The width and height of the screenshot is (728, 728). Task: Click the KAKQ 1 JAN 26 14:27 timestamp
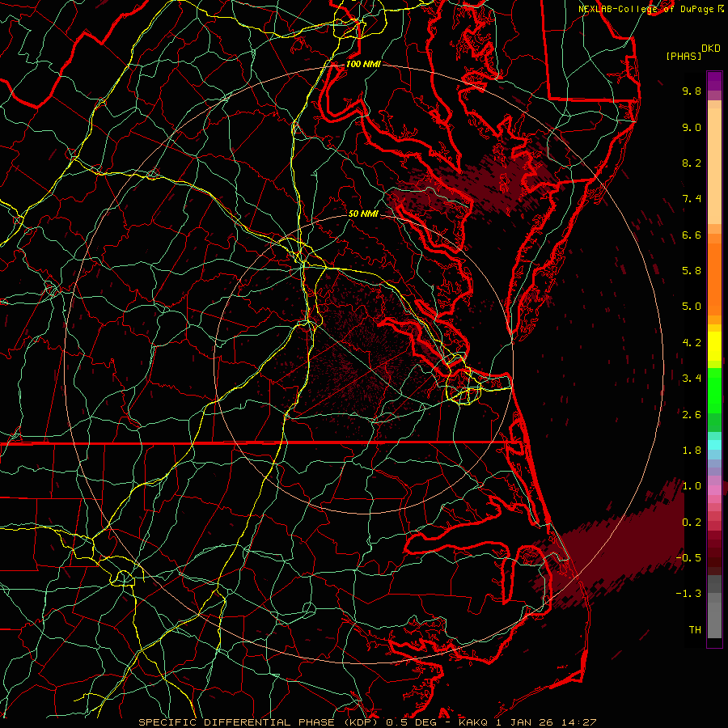click(x=527, y=722)
